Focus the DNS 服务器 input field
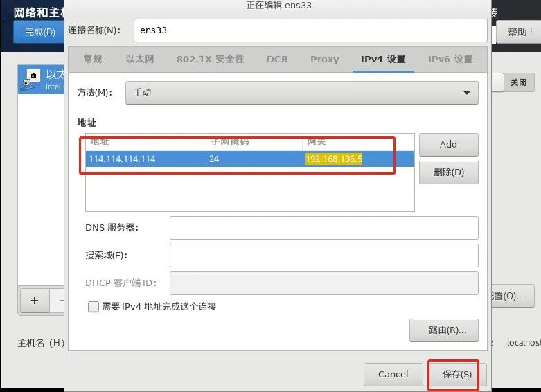The image size is (541, 392). pyautogui.click(x=324, y=228)
